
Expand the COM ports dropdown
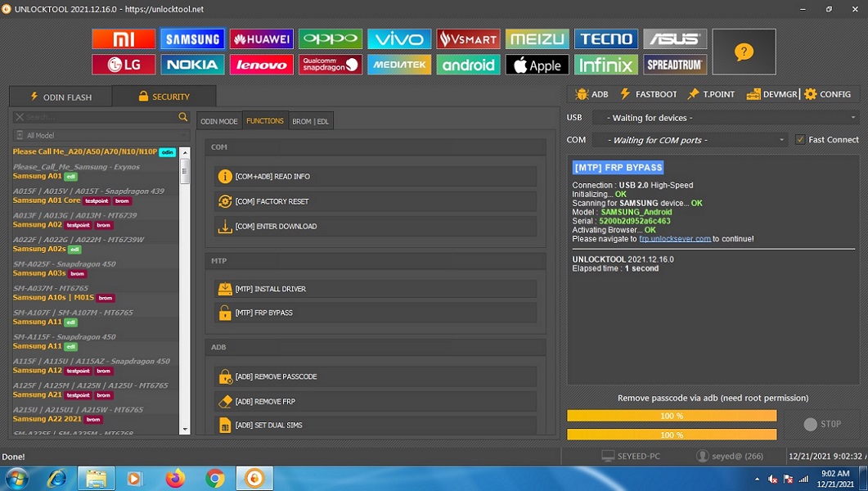[690, 140]
